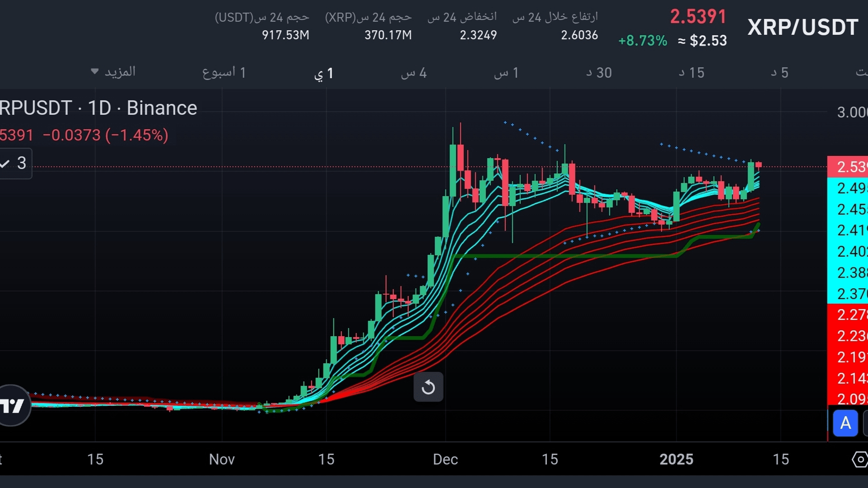
Task: Click the Dec label on time axis
Action: [445, 460]
